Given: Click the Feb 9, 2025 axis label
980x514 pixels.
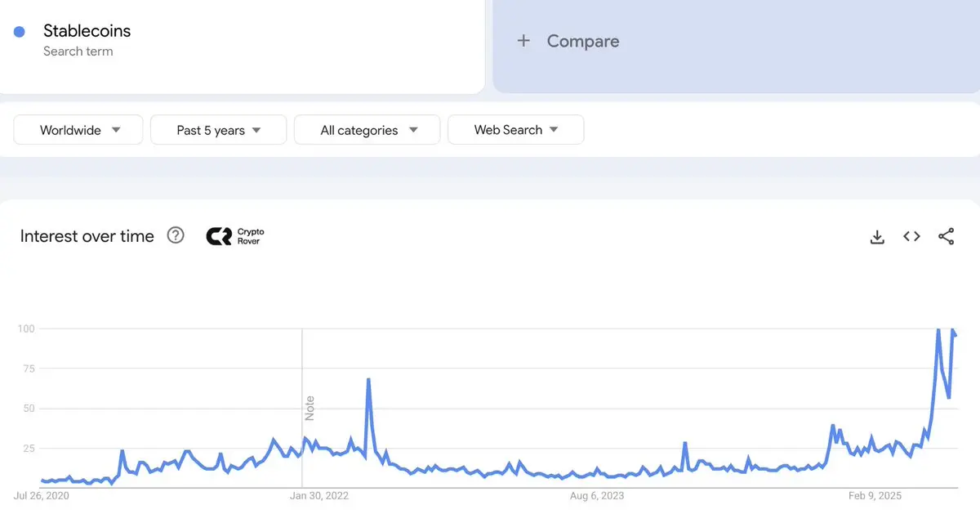Looking at the screenshot, I should pos(876,495).
